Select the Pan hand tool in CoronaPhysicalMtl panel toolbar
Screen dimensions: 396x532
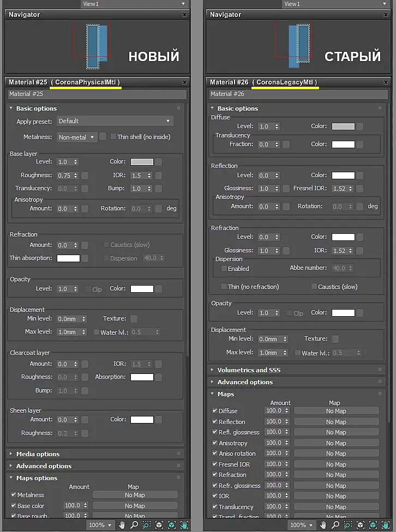pos(122,525)
